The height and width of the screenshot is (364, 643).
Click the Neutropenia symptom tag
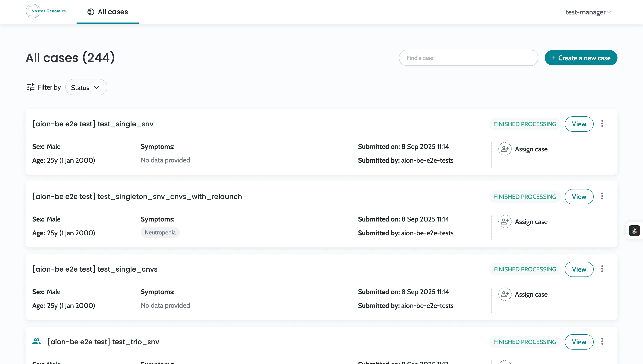[x=160, y=232]
